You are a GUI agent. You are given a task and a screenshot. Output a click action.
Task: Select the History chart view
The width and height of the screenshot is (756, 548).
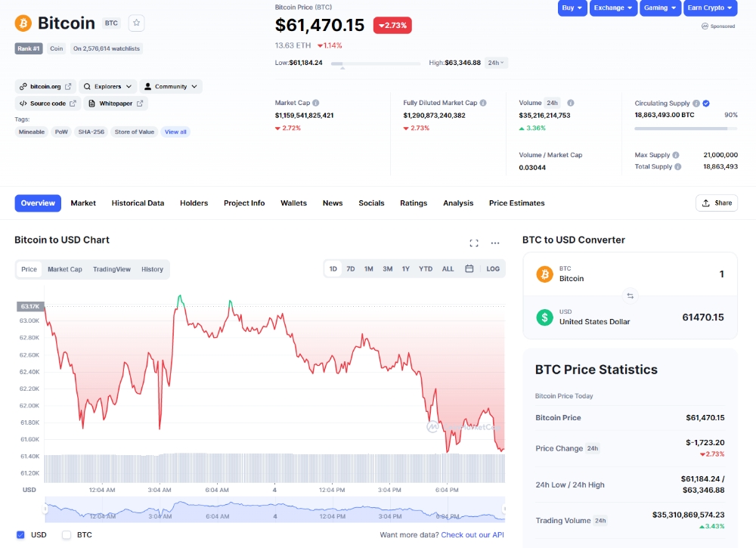[153, 269]
